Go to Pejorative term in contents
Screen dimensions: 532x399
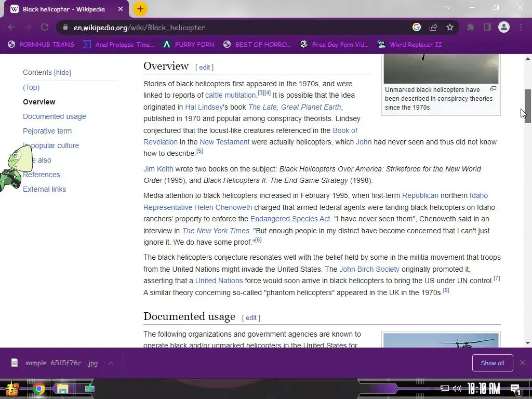click(47, 131)
